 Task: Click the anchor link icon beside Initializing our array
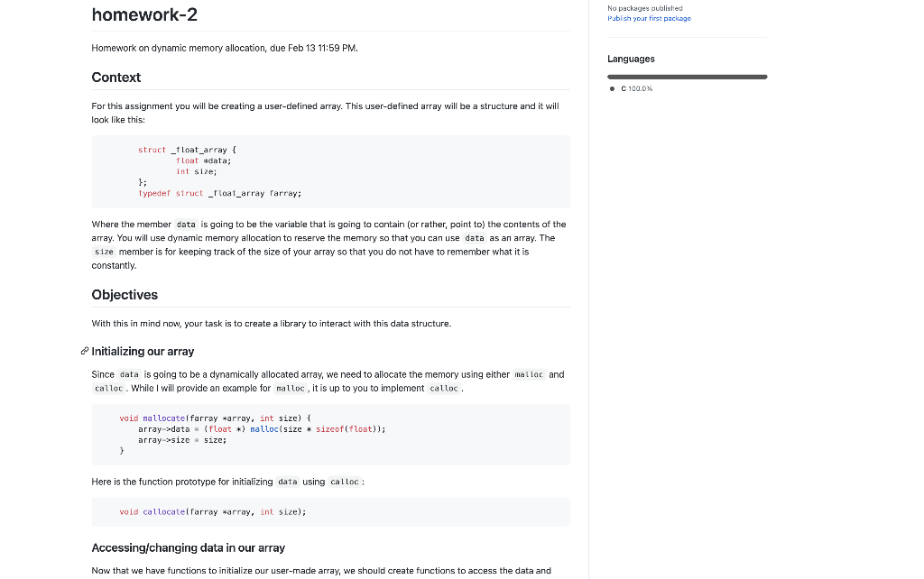pyautogui.click(x=84, y=351)
